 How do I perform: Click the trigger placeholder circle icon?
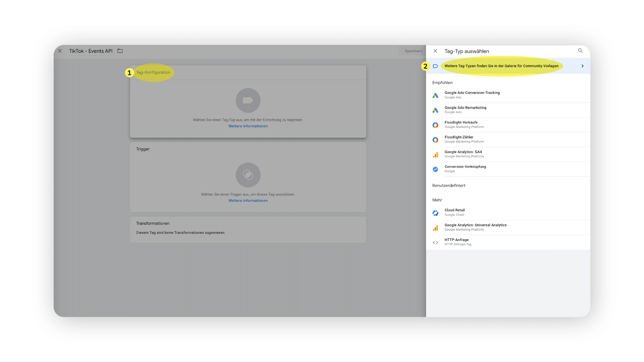pyautogui.click(x=248, y=175)
